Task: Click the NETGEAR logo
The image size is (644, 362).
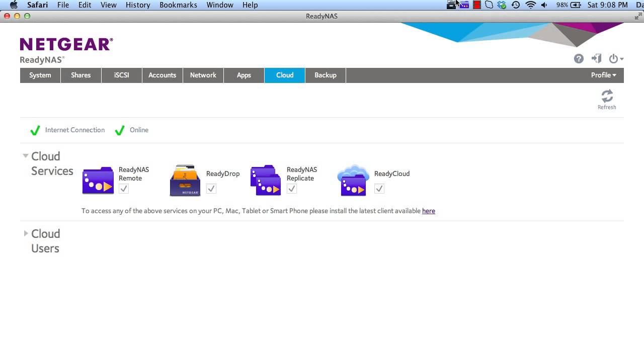Action: [x=66, y=44]
